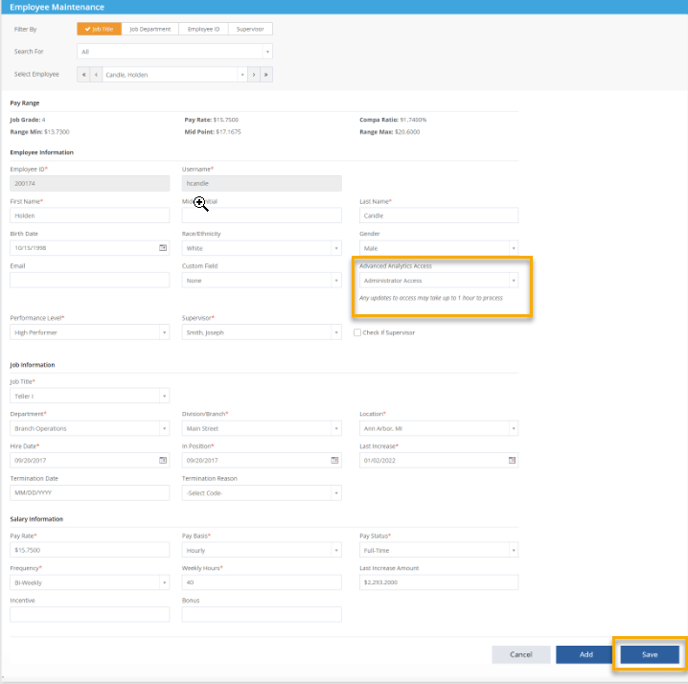Filter by Employee ID option

[x=203, y=29]
